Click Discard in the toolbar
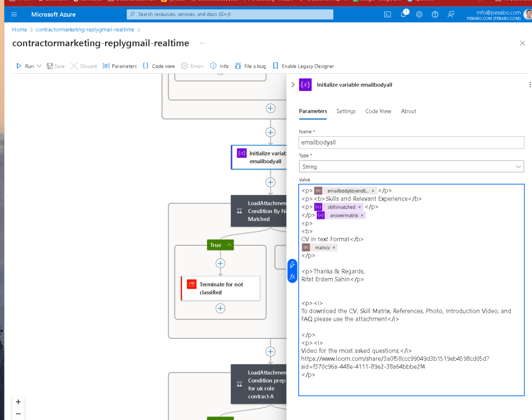This screenshot has width=532, height=420. 84,66
